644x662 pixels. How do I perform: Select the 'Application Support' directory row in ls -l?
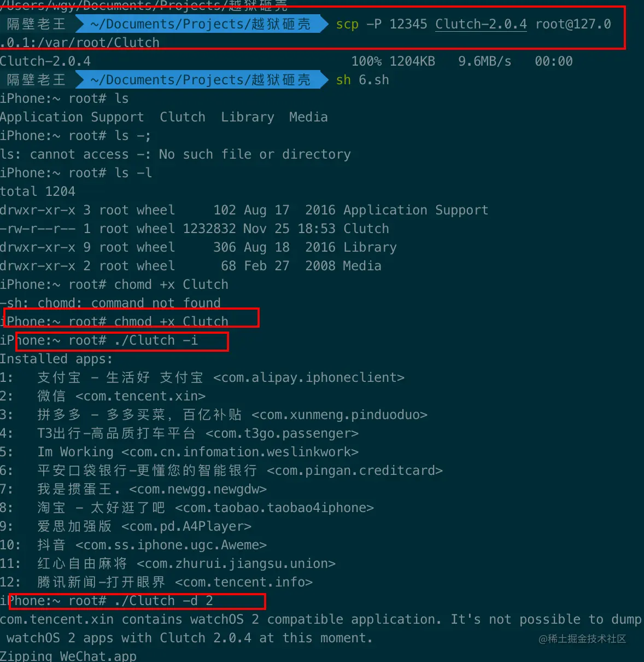pyautogui.click(x=244, y=210)
